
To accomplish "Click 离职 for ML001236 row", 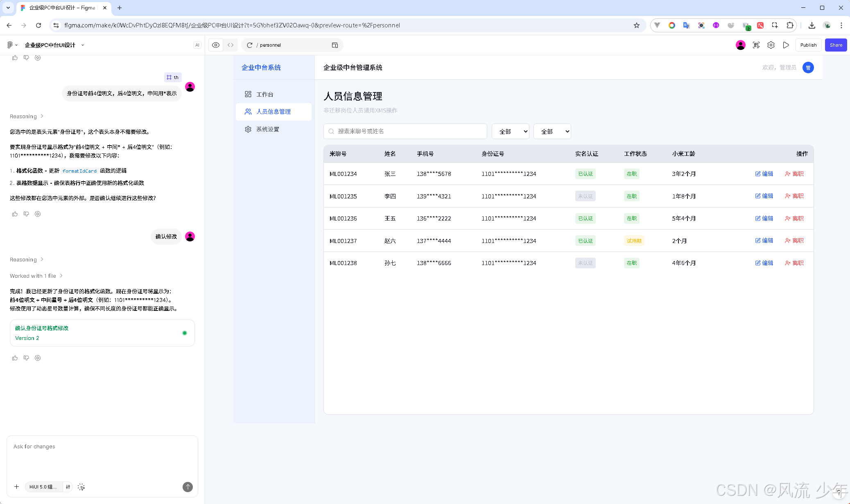I will (794, 218).
